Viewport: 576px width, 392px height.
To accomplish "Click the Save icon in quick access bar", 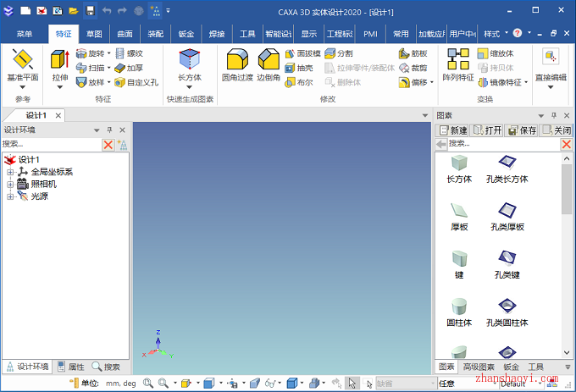I will (90, 10).
